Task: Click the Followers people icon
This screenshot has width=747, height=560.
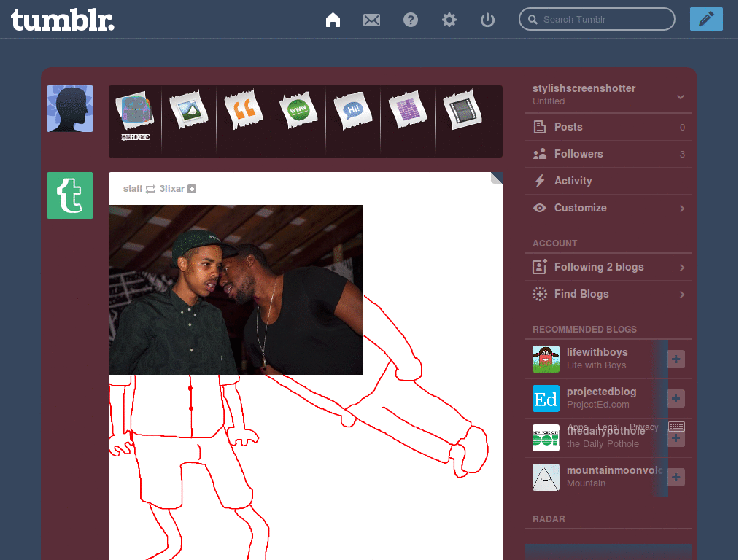Action: (x=539, y=154)
